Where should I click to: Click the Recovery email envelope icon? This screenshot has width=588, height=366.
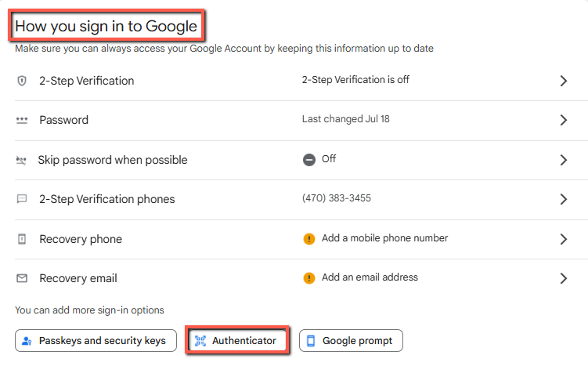coord(22,278)
